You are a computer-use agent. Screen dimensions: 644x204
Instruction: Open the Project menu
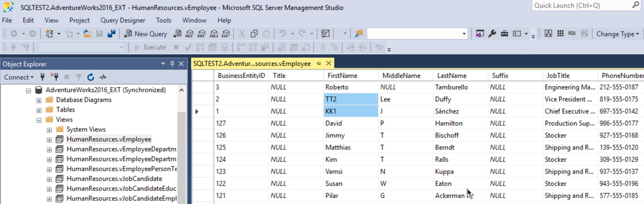click(79, 20)
